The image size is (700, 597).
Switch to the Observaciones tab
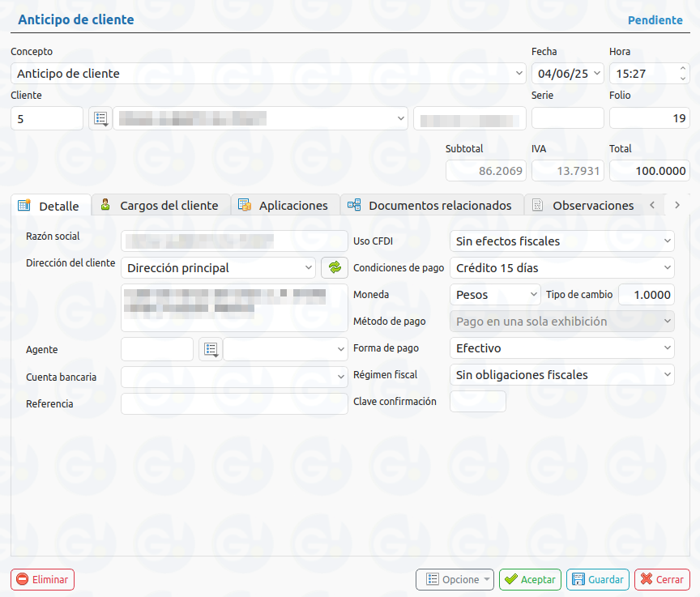pos(583,205)
